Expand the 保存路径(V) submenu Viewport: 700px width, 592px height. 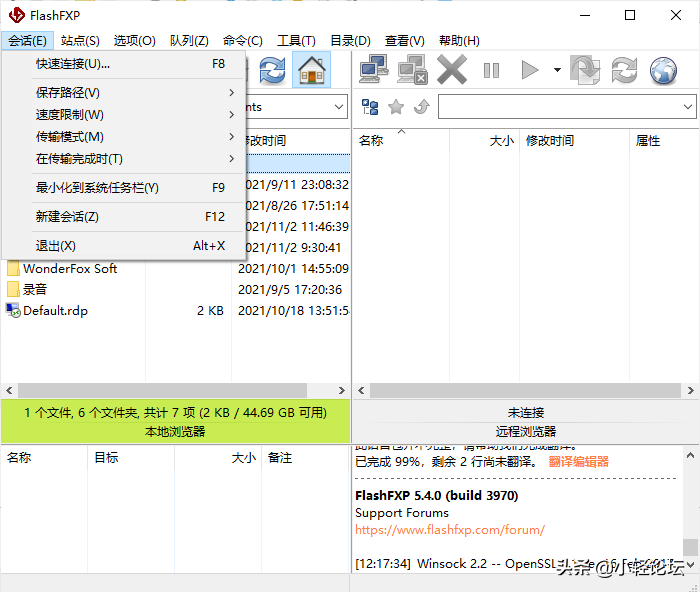point(124,92)
